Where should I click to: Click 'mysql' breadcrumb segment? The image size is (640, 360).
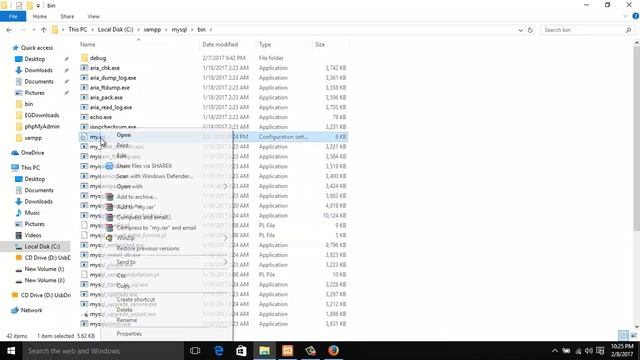pyautogui.click(x=179, y=30)
